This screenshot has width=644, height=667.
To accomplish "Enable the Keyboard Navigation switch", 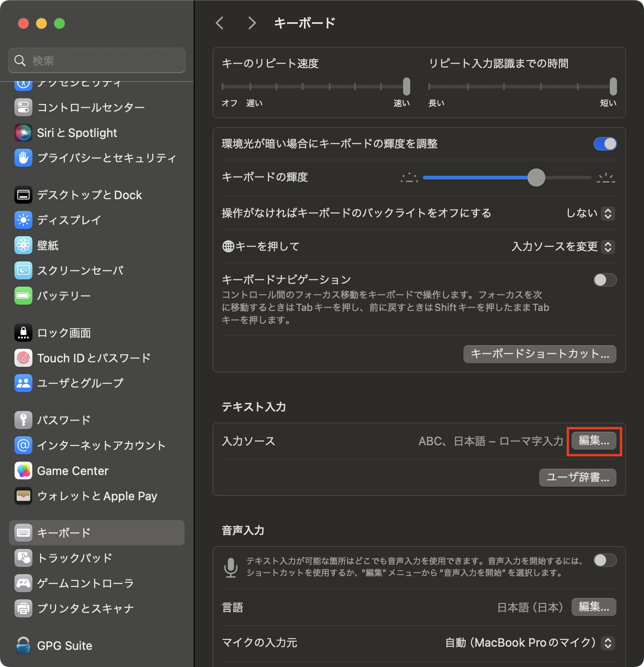I will (x=605, y=280).
